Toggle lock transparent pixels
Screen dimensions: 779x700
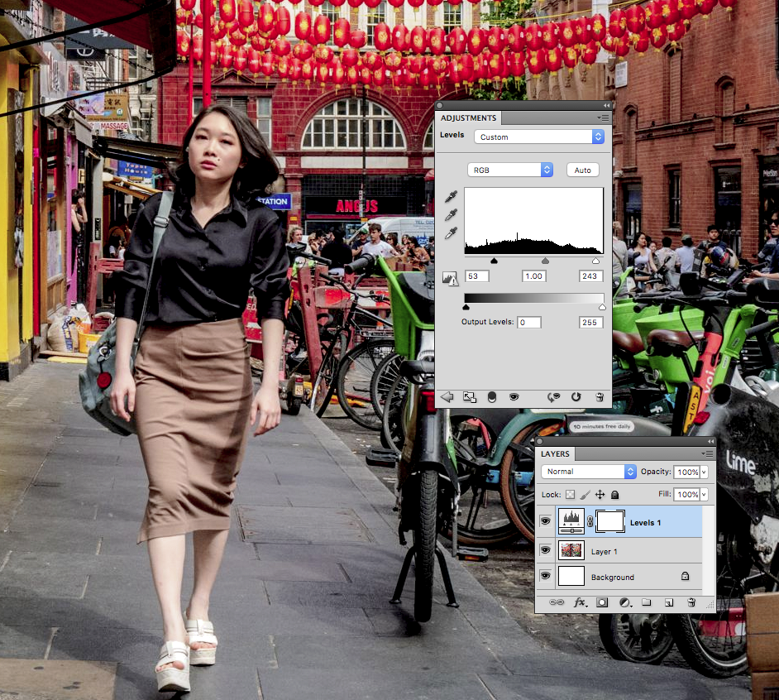click(x=570, y=495)
